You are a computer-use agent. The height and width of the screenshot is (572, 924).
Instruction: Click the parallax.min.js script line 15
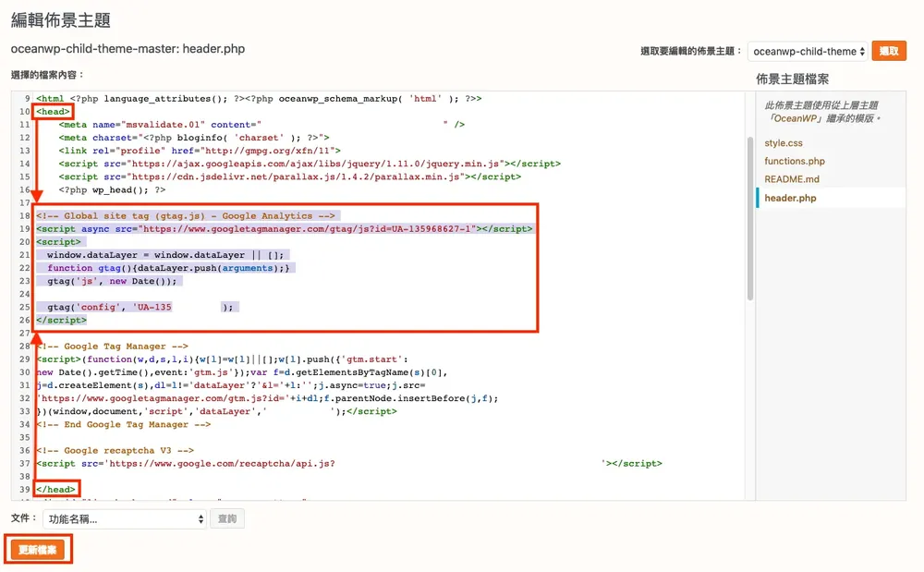coord(289,176)
